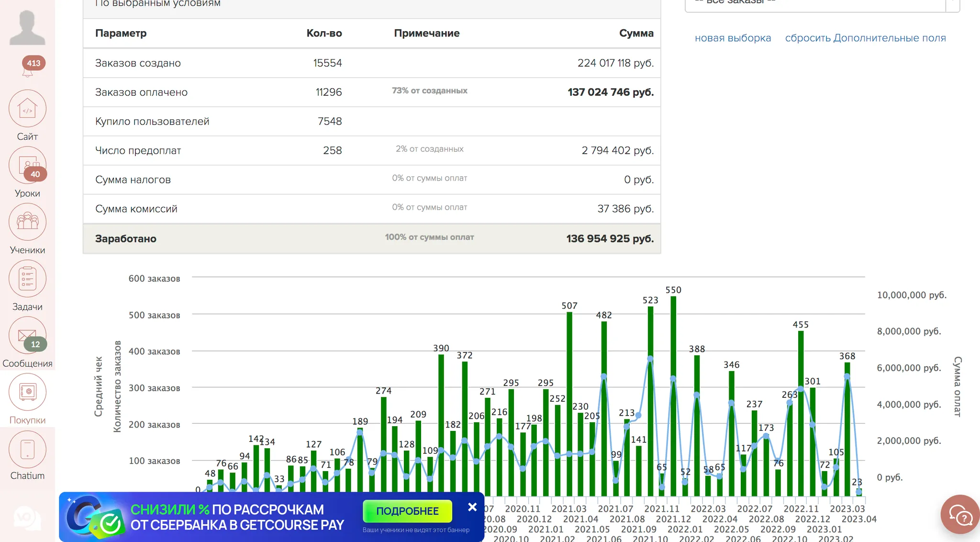The image size is (980, 542).
Task: Click the Заказов создано row label
Action: [138, 63]
